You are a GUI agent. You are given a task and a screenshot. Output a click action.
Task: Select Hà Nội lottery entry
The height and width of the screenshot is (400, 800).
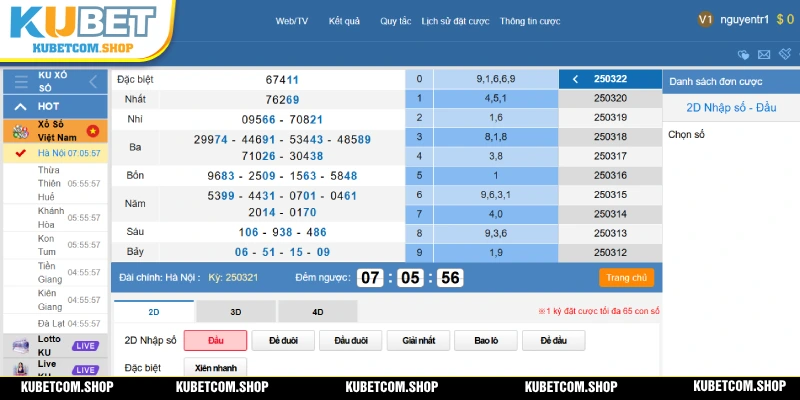(55, 153)
